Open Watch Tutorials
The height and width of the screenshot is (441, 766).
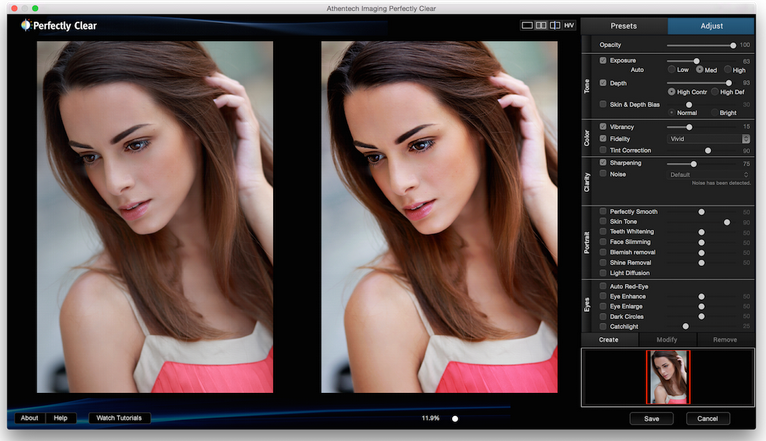pyautogui.click(x=119, y=418)
